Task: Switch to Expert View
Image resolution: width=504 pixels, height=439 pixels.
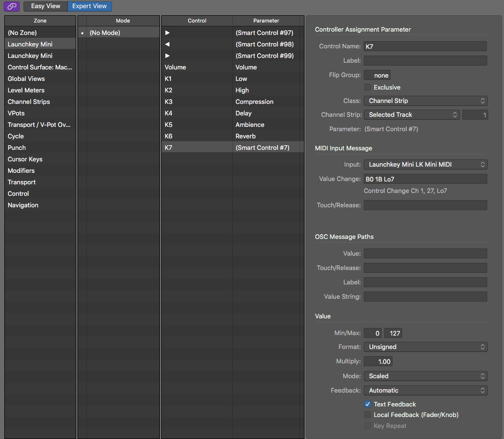Action: (90, 6)
